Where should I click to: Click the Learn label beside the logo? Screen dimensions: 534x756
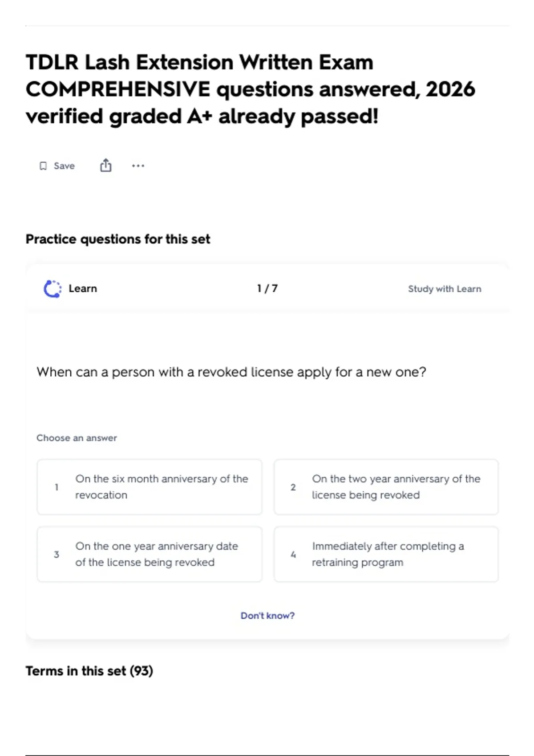tap(83, 289)
